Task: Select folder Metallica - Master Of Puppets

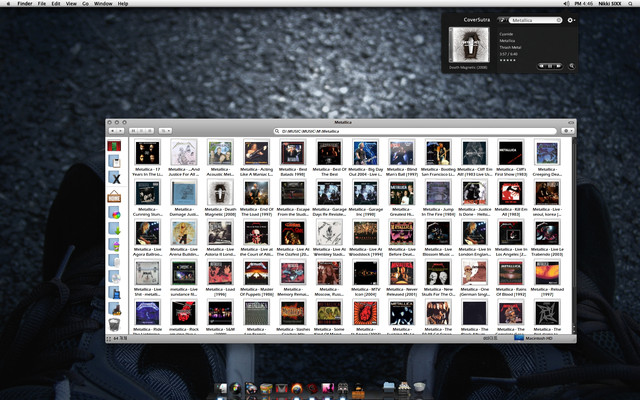Action: tap(256, 278)
